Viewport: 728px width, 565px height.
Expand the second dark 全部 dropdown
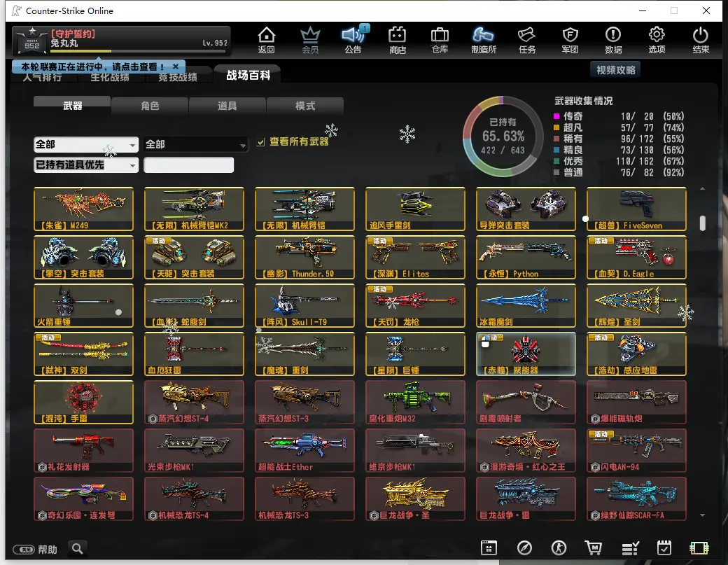(195, 144)
